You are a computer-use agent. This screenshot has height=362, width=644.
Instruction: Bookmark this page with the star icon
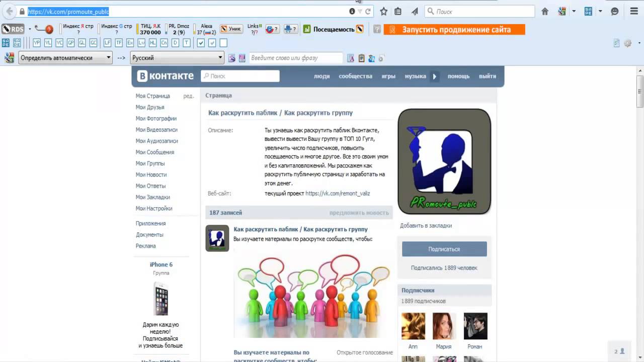pos(384,11)
